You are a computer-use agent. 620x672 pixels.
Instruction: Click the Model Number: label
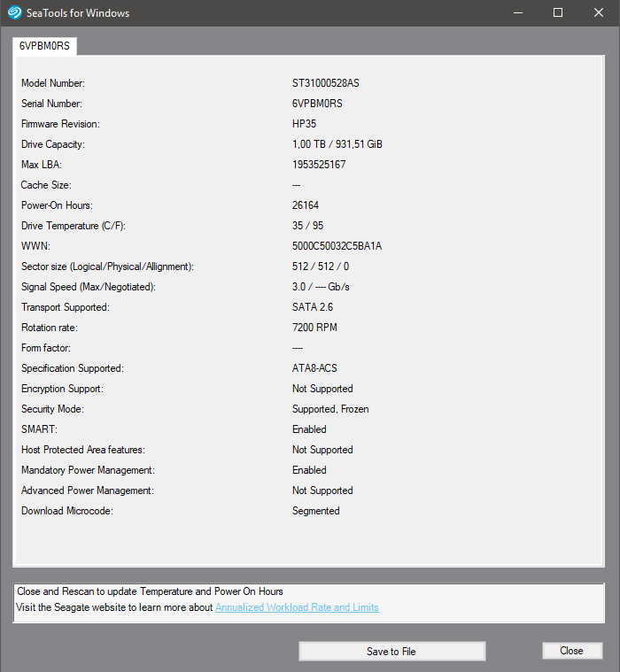(x=53, y=83)
